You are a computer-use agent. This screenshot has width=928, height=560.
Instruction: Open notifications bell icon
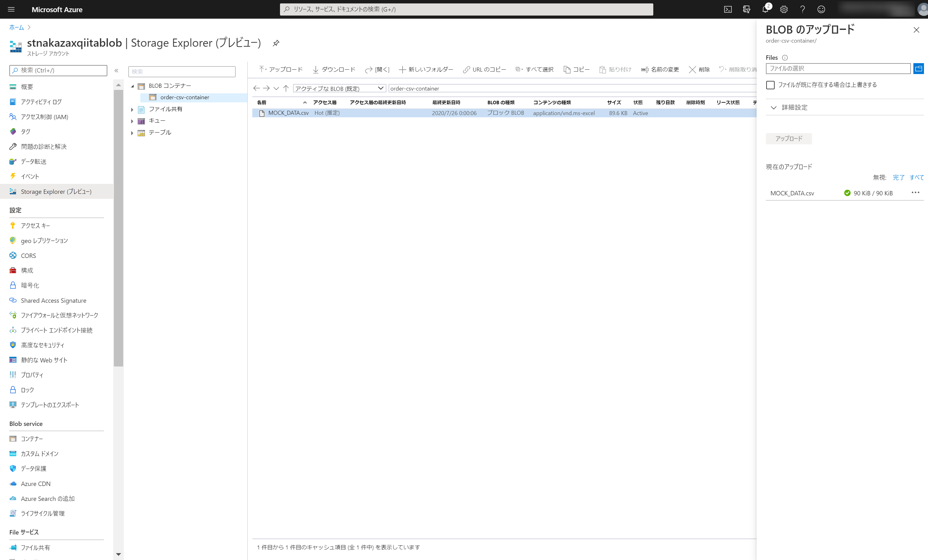point(765,9)
